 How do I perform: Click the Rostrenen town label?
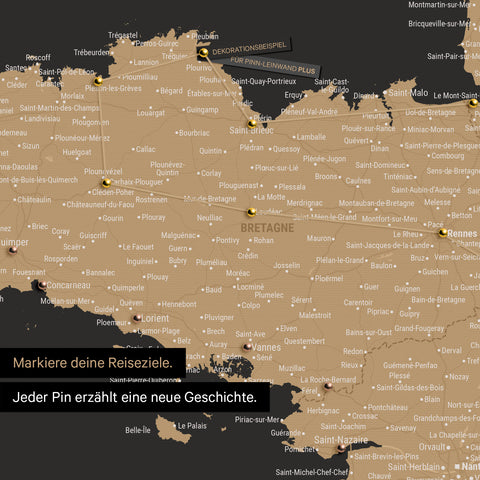point(151,199)
